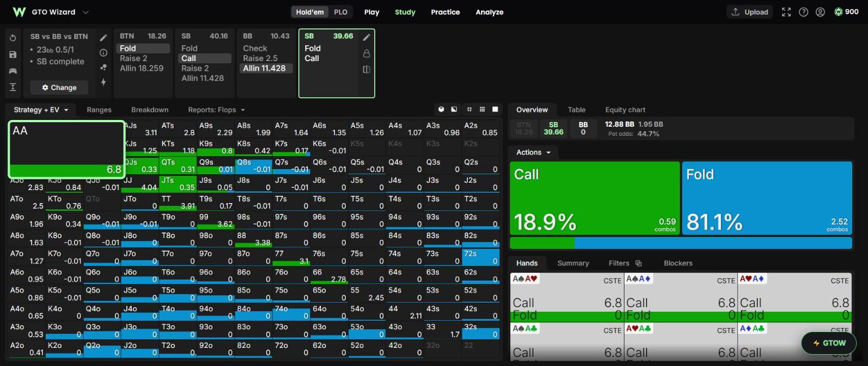Select the JJ hand cell in the matrix
The height and width of the screenshot is (366, 868).
[140, 184]
